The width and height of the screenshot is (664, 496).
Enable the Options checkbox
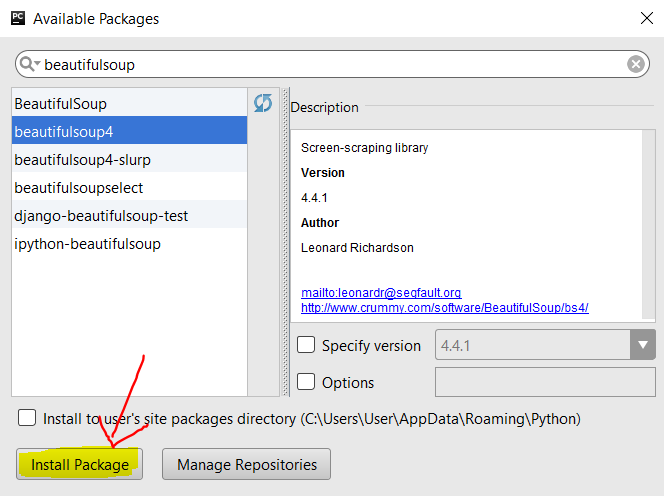(306, 382)
